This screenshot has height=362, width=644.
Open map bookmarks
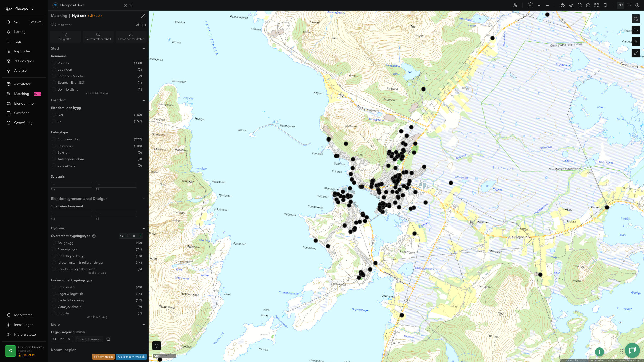click(x=605, y=5)
